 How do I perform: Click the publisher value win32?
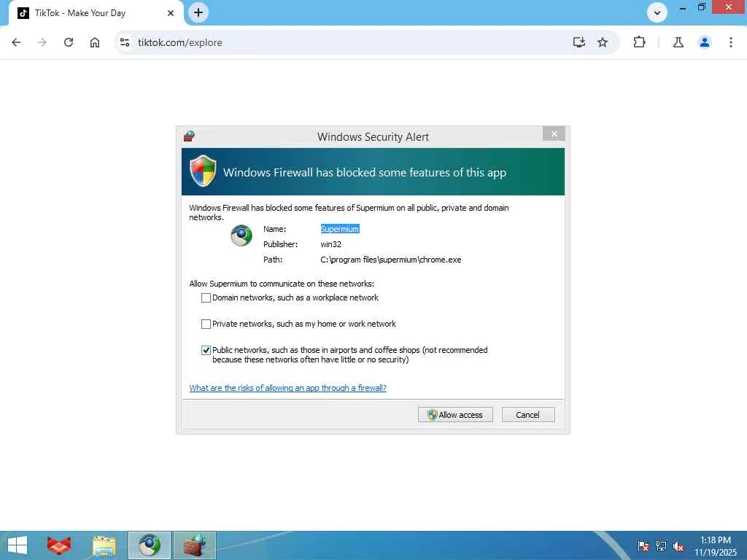point(330,244)
